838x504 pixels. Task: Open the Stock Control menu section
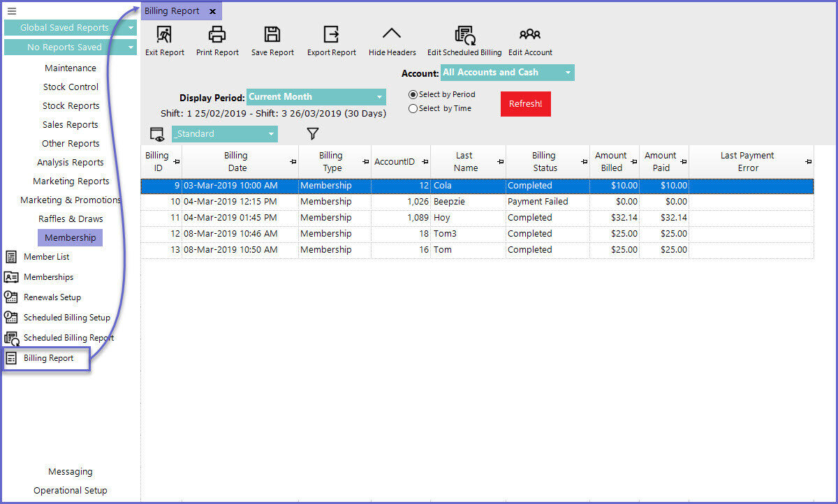[71, 87]
